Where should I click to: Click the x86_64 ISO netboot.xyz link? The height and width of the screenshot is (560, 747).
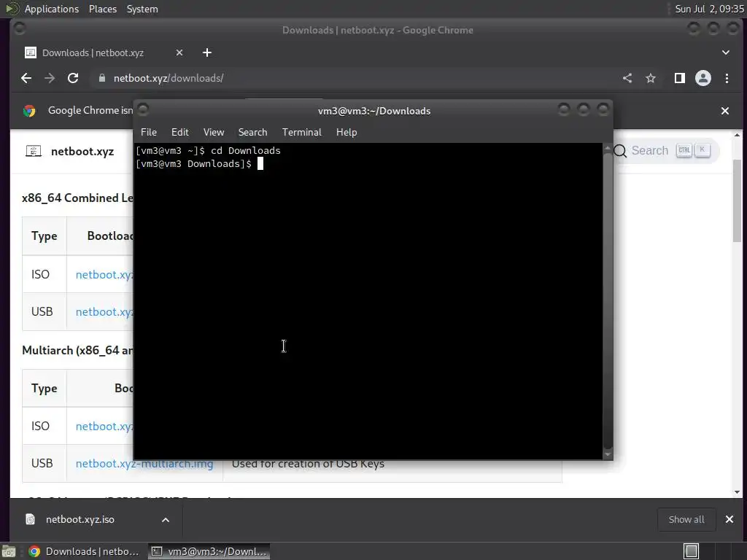click(x=104, y=275)
